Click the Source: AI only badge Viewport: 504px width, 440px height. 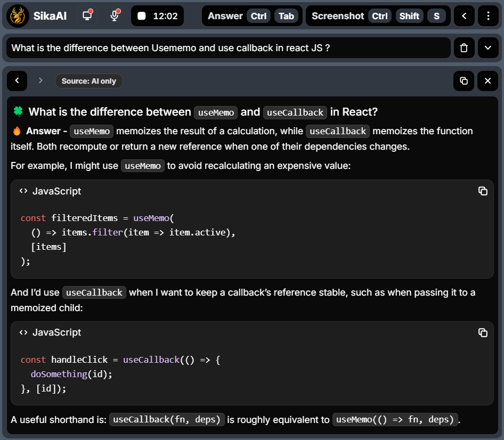tap(89, 81)
